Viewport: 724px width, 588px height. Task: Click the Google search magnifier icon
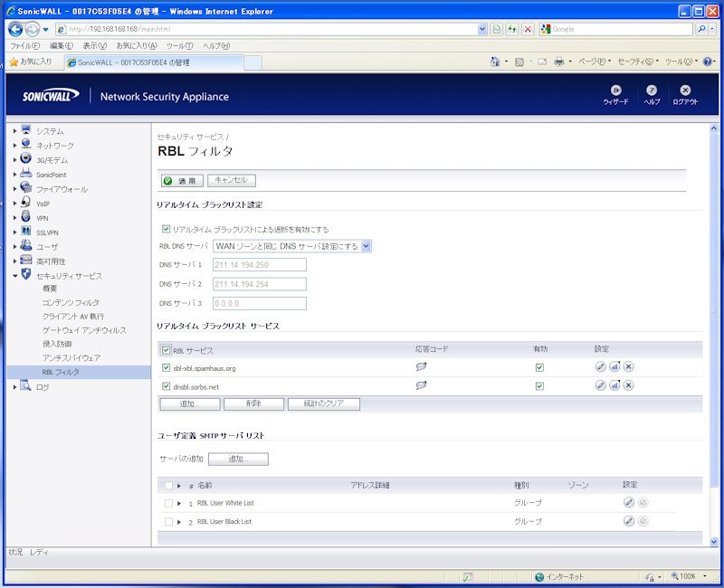pyautogui.click(x=701, y=29)
